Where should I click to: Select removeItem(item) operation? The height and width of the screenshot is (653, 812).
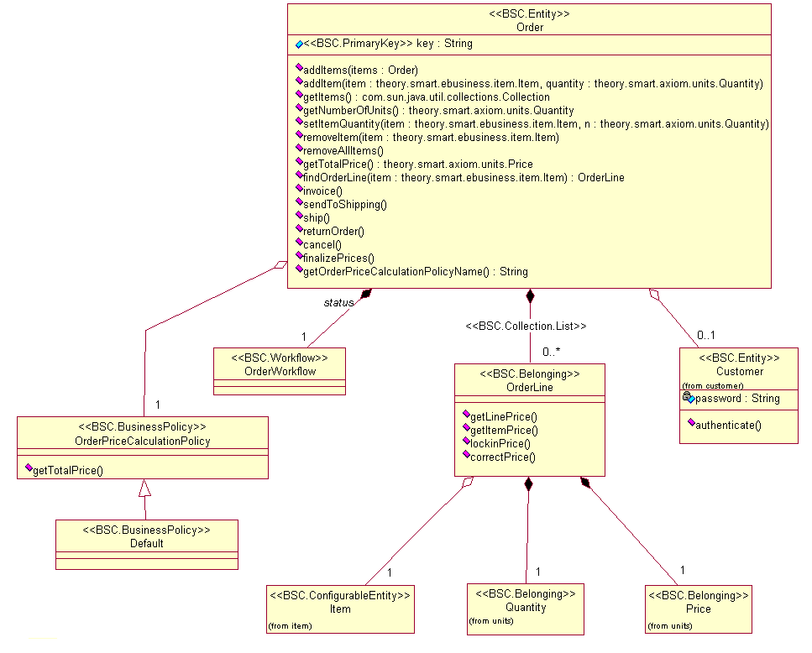pos(431,137)
